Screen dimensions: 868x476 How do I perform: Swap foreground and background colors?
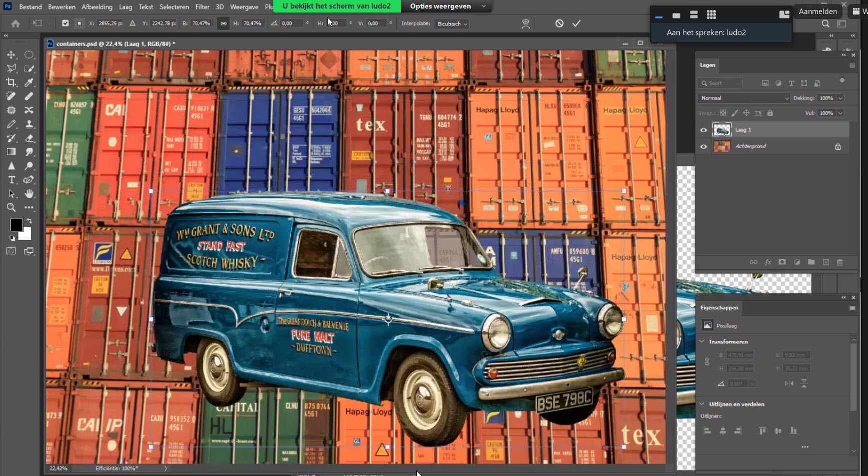[29, 221]
